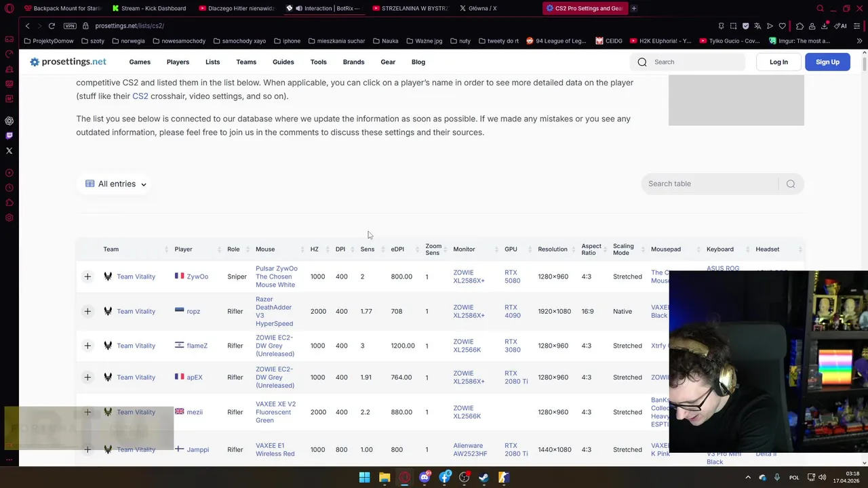
Task: Click the search table magnifier icon
Action: [x=791, y=184]
